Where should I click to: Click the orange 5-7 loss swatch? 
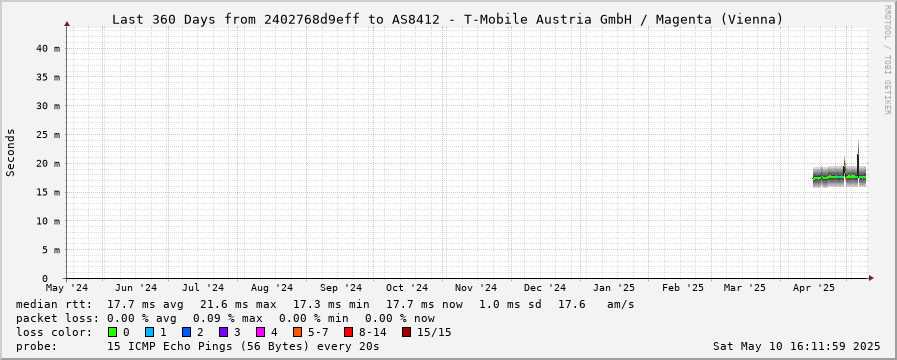297,332
